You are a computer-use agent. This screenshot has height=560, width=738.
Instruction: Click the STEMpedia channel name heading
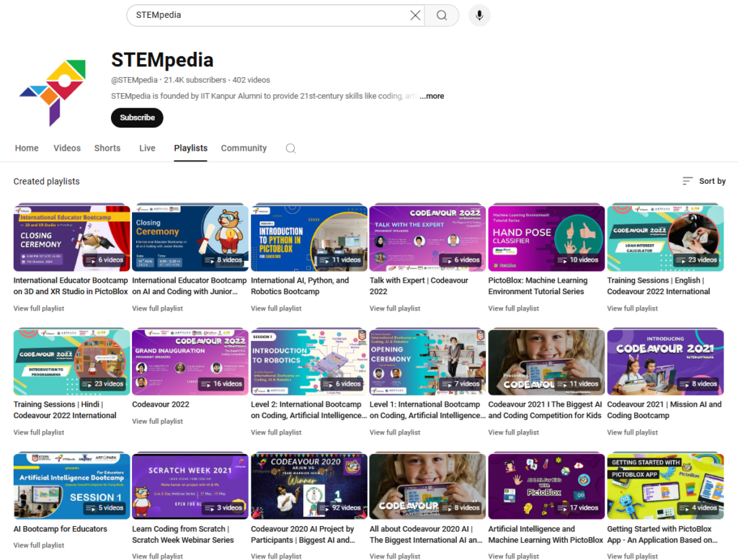pyautogui.click(x=162, y=61)
